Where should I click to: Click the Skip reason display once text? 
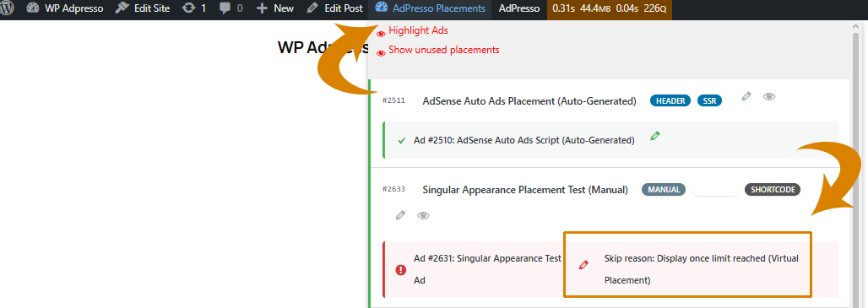coord(702,269)
